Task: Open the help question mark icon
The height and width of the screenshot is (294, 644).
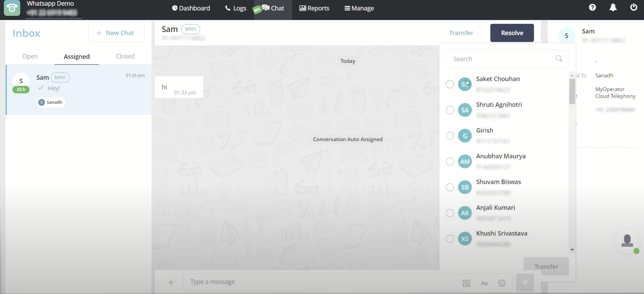Action: pyautogui.click(x=592, y=7)
